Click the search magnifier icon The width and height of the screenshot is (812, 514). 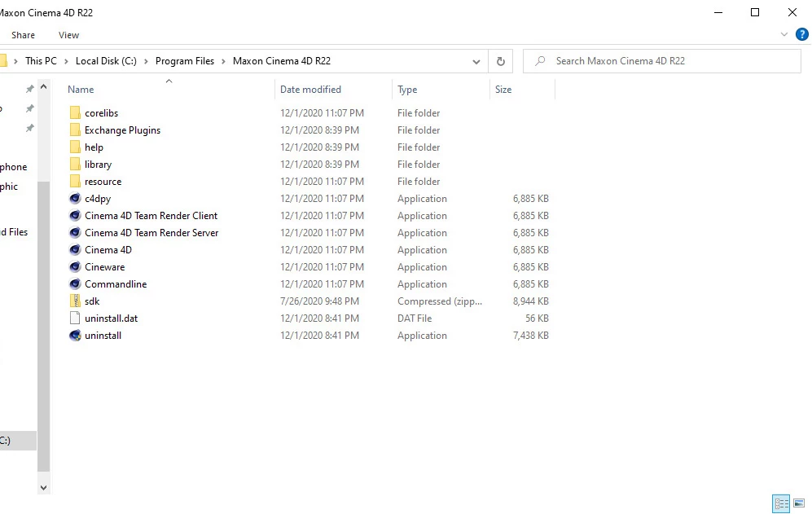point(540,61)
